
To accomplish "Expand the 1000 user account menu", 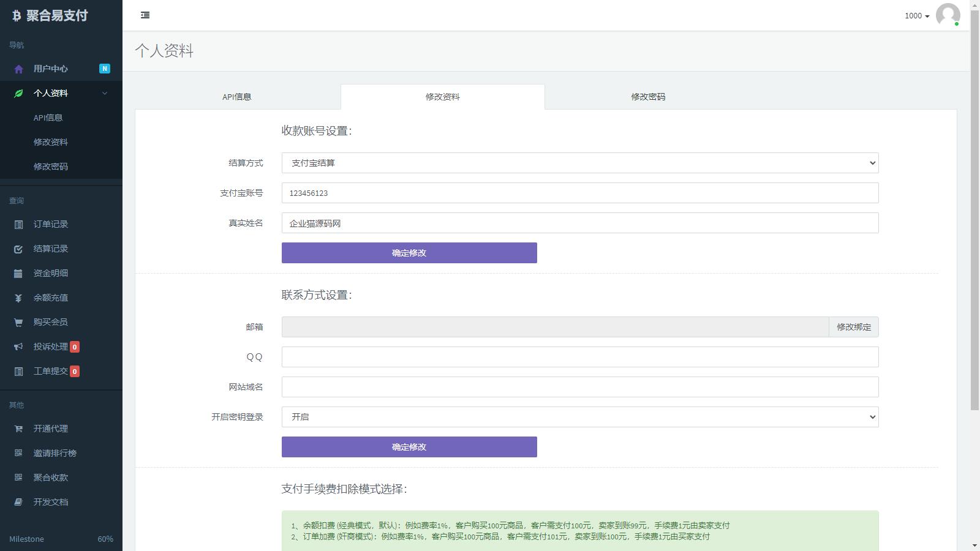I will 916,16.
